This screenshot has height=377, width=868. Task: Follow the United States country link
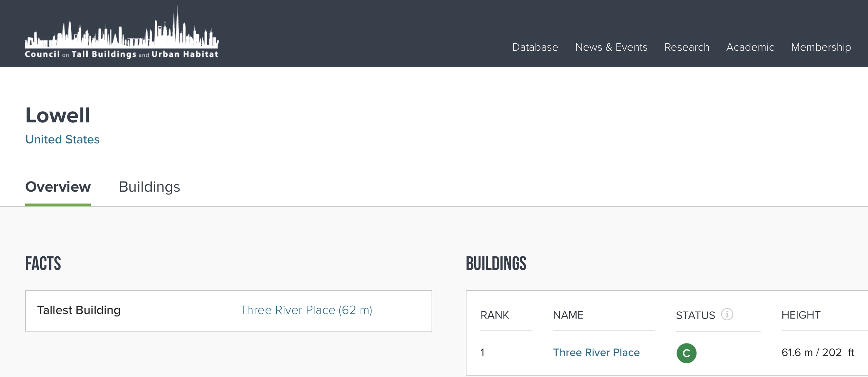[63, 140]
